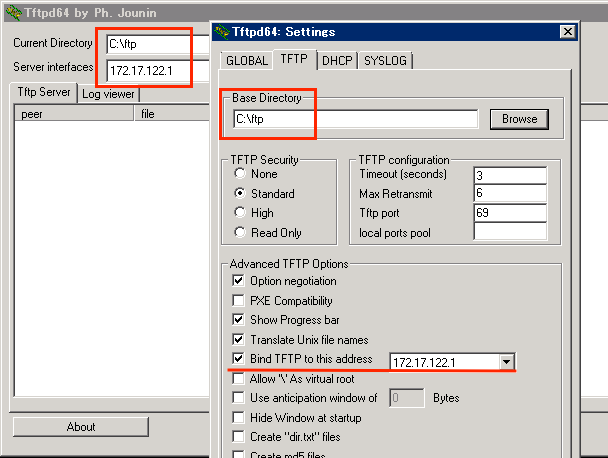Toggle Bind TFTP to this address checkbox
Viewport: 608px width, 458px height.
tap(238, 358)
